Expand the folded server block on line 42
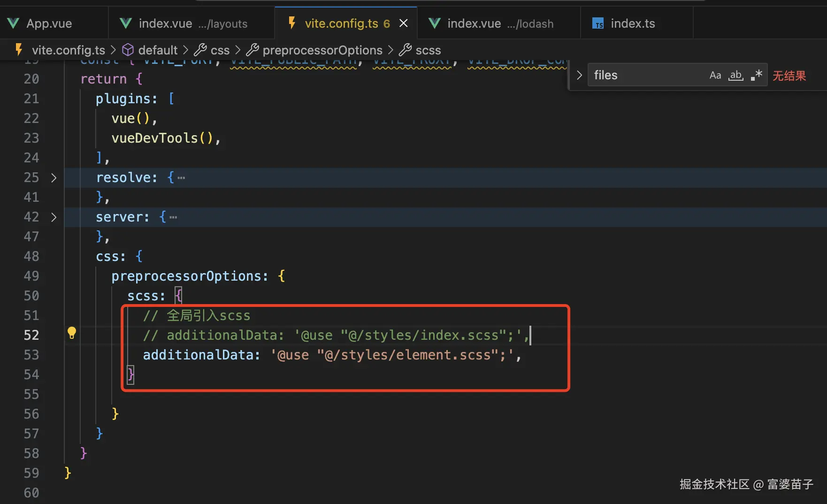827x504 pixels. coord(54,217)
